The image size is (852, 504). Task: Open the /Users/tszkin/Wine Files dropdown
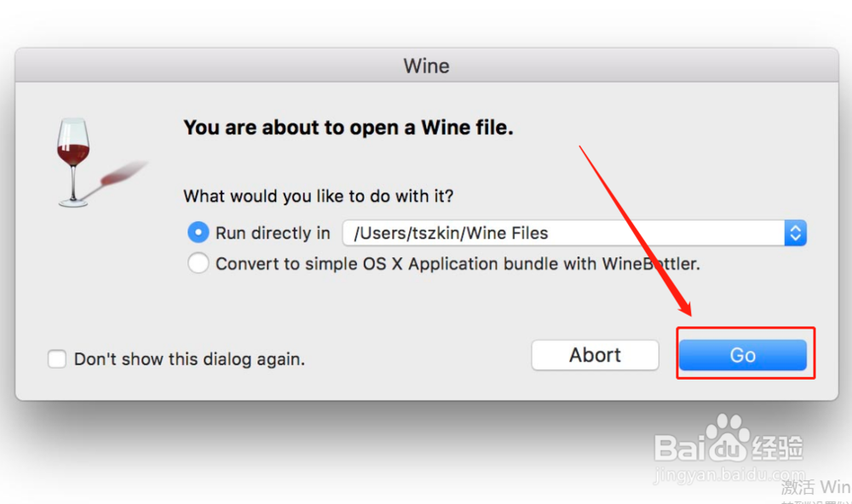pos(574,233)
